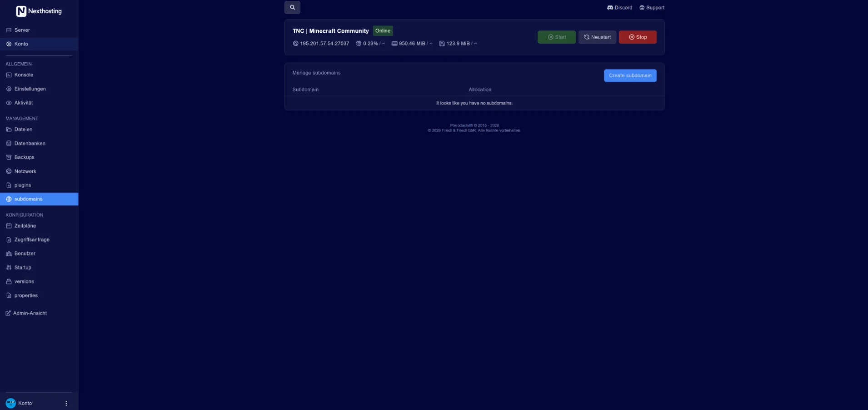
Task: Click the Start server button
Action: pyautogui.click(x=557, y=37)
